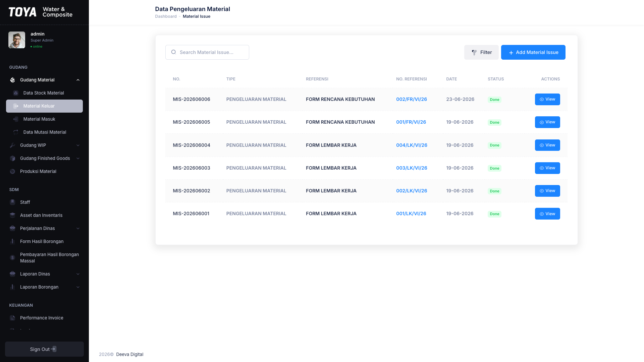
Task: Click the TOYA Water & Composite logo
Action: click(41, 12)
